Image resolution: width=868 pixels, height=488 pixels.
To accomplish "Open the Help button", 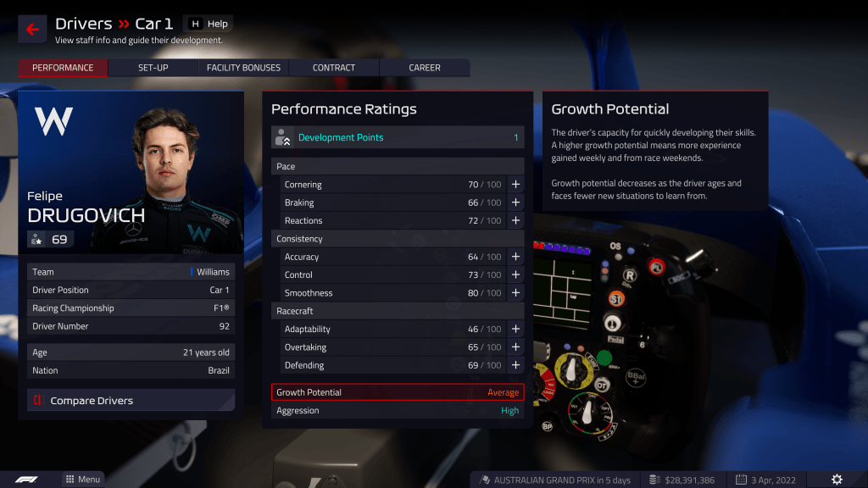I will pyautogui.click(x=209, y=24).
